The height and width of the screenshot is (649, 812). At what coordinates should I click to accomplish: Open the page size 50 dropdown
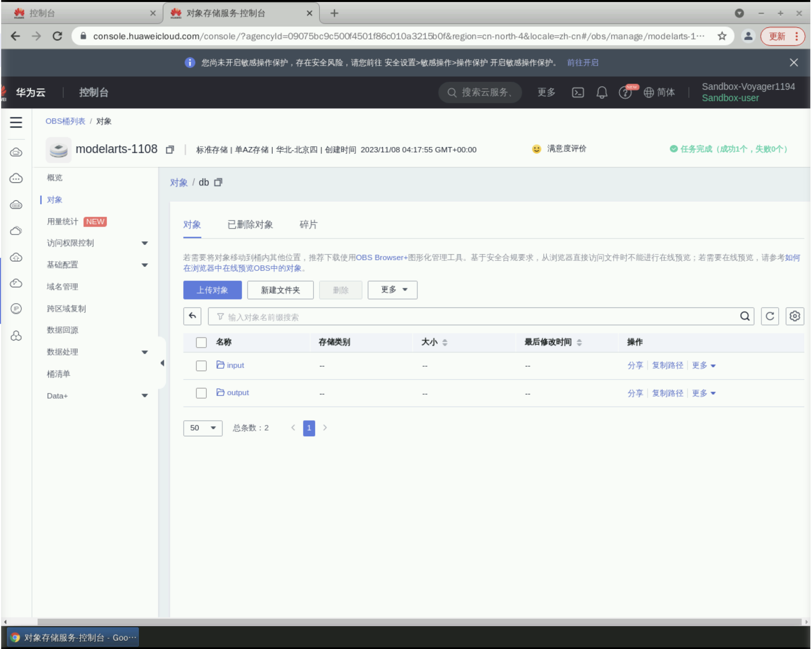[x=202, y=428]
